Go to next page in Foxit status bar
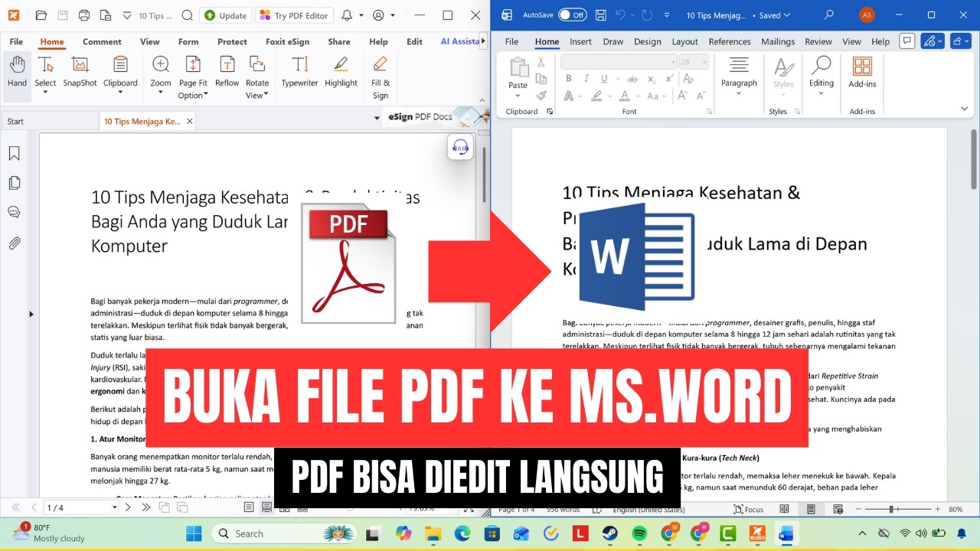 (x=128, y=507)
